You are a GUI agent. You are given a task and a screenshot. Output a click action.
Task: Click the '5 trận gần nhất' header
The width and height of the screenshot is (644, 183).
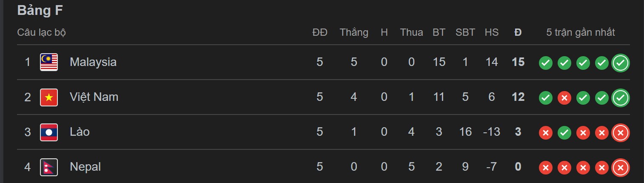[580, 32]
